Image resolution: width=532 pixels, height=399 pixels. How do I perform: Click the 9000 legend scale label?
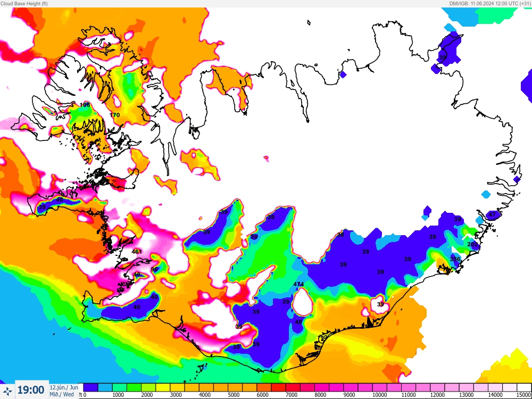pos(349,395)
